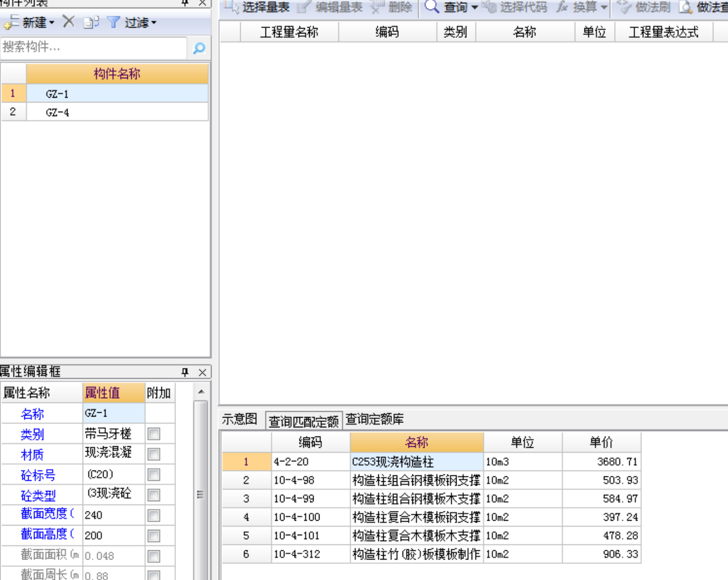Click the 类别 value 带马牙槎
Screen dimensions: 728x580
pos(113,434)
